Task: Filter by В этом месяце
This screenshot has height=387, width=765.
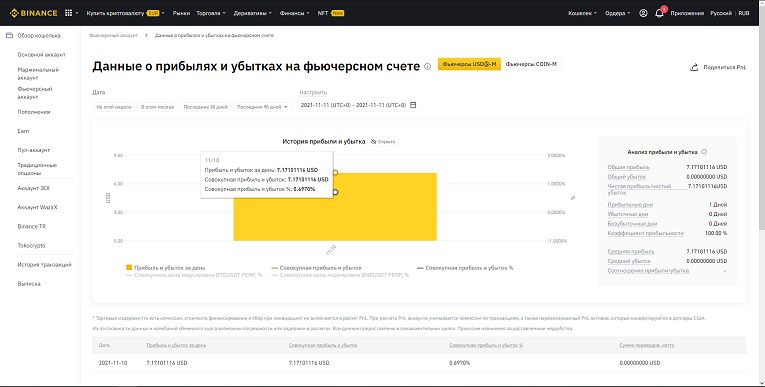Action: click(x=157, y=107)
